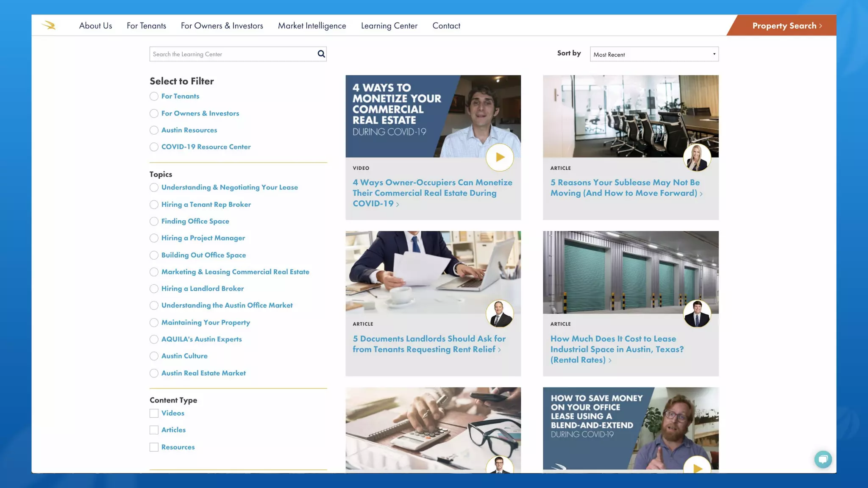Open the Sort by Most Recent dropdown
The image size is (868, 488).
click(654, 54)
